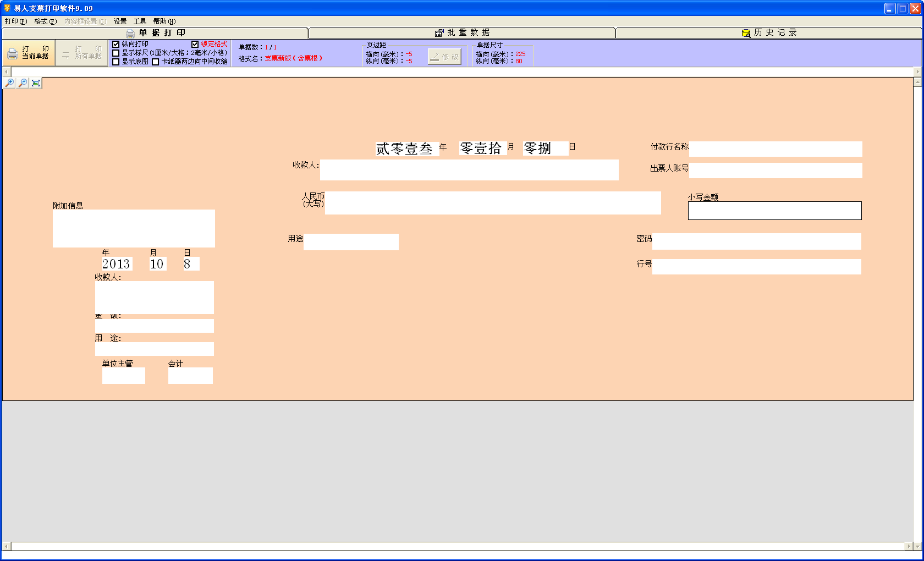Click the top horizontal scrollbar right arrow
The height and width of the screenshot is (561, 924).
(x=917, y=72)
